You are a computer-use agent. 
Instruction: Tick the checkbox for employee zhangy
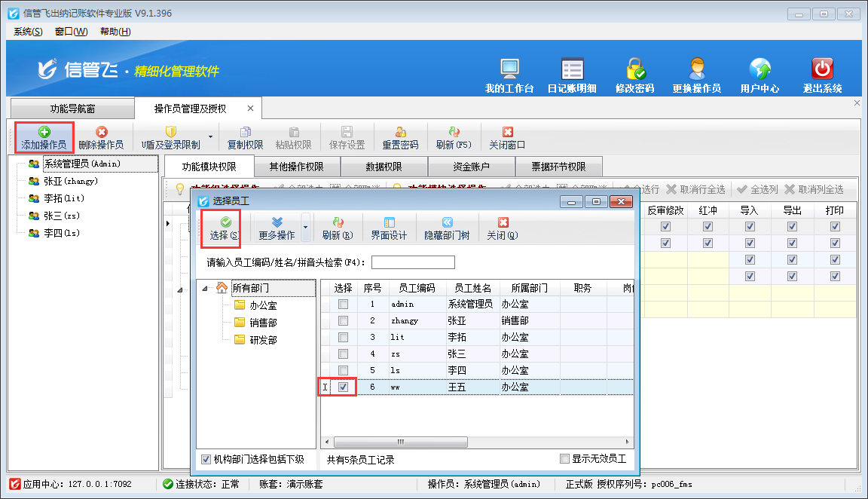click(x=343, y=321)
